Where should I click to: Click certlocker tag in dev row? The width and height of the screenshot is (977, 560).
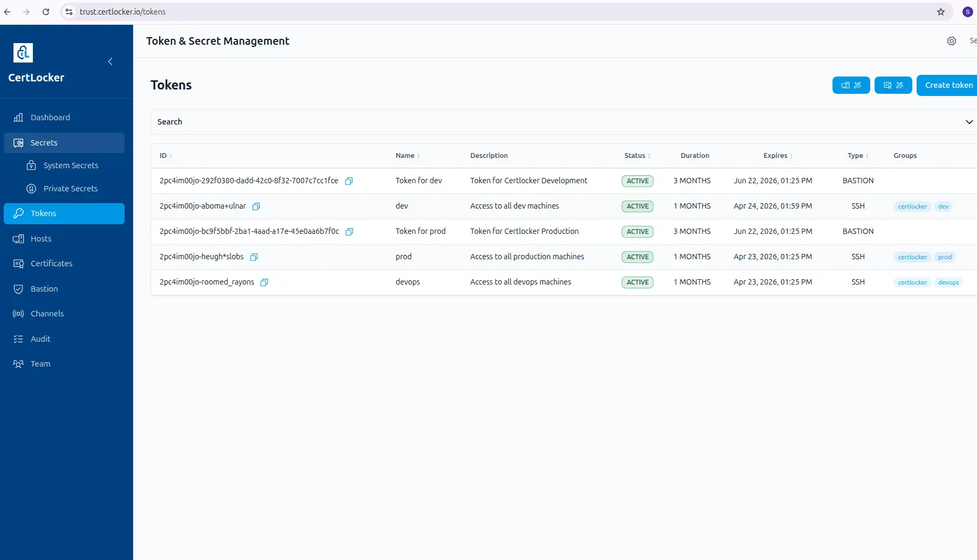tap(912, 206)
